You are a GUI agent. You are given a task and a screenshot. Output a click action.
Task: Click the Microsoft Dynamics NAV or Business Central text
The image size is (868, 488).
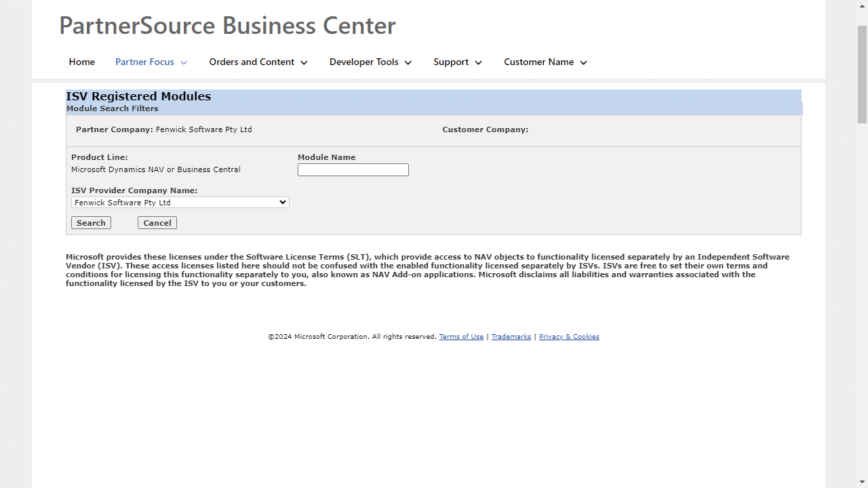point(156,169)
